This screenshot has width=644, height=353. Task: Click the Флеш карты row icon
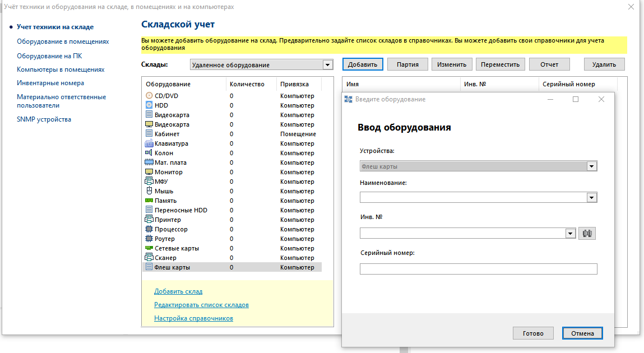(x=149, y=267)
